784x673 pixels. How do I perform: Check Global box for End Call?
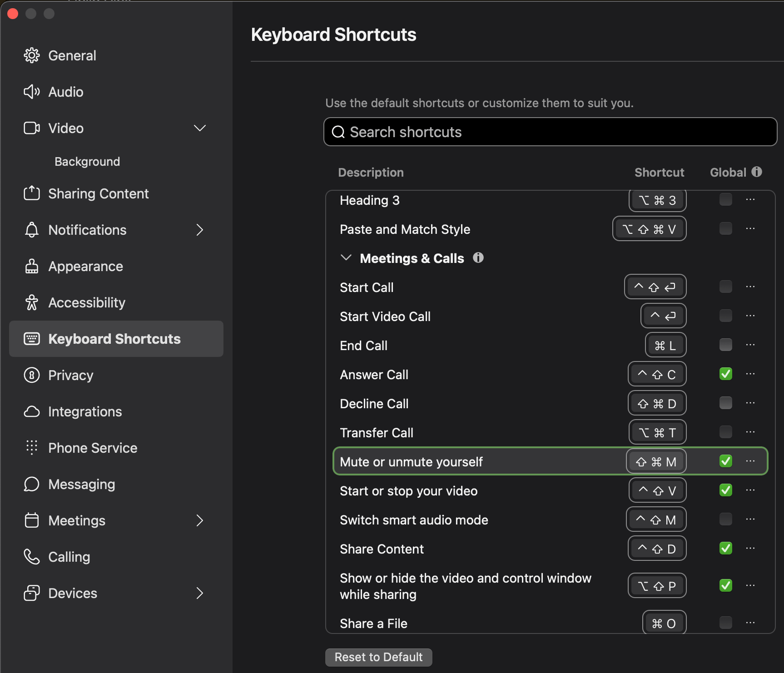click(726, 345)
